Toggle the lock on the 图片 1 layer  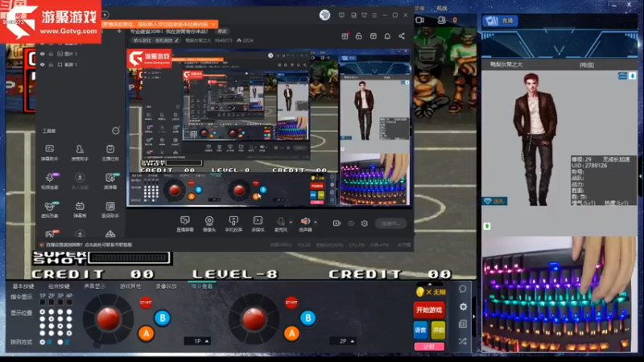coord(51,54)
